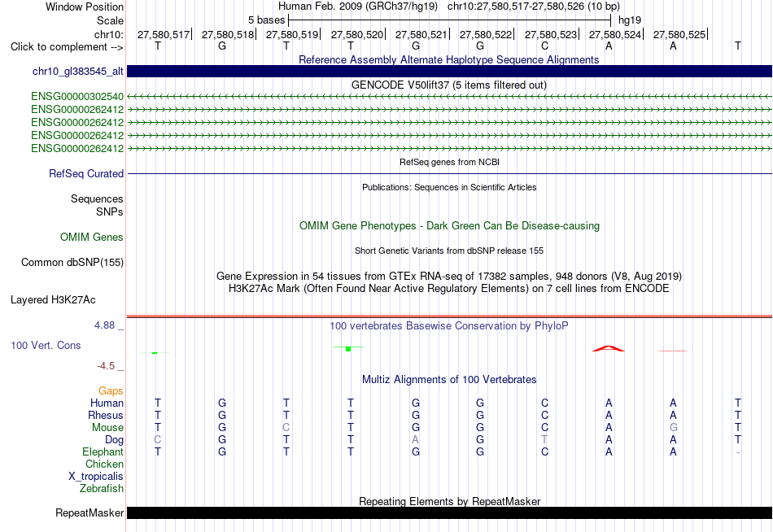The image size is (773, 532).
Task: Click Multiz Alignments of 100 Vertebrates title
Action: 449,380
